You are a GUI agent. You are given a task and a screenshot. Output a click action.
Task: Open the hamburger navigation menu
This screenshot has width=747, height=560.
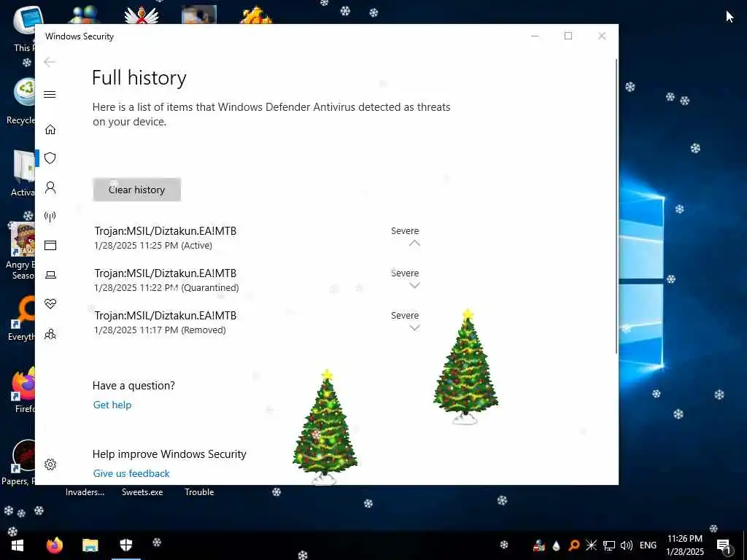pyautogui.click(x=50, y=94)
